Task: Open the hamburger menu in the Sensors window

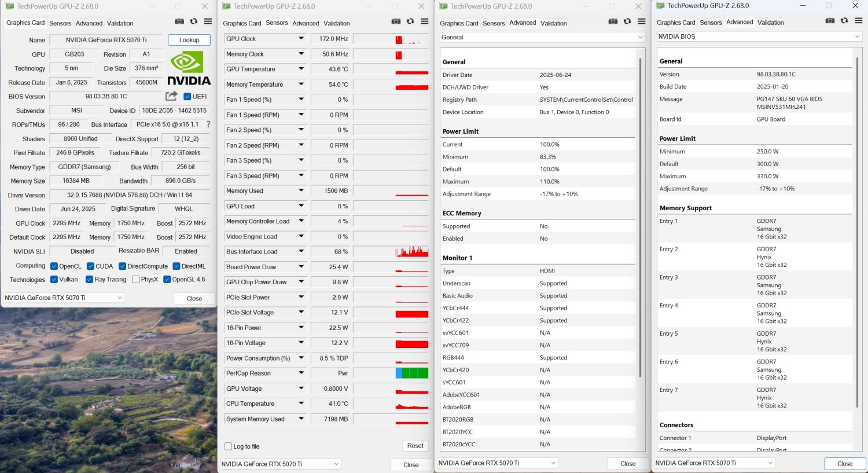Action: point(425,21)
